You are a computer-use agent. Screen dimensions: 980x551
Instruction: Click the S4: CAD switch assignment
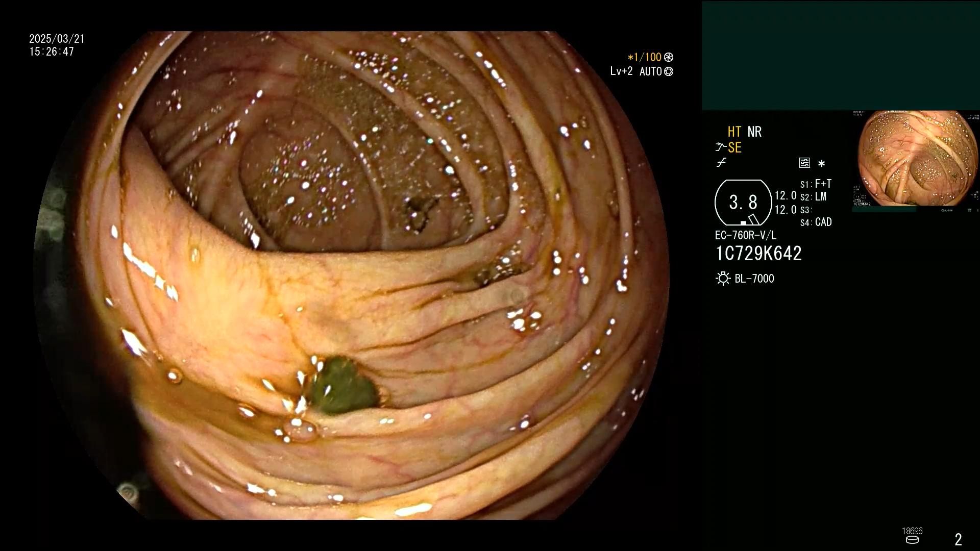point(816,222)
